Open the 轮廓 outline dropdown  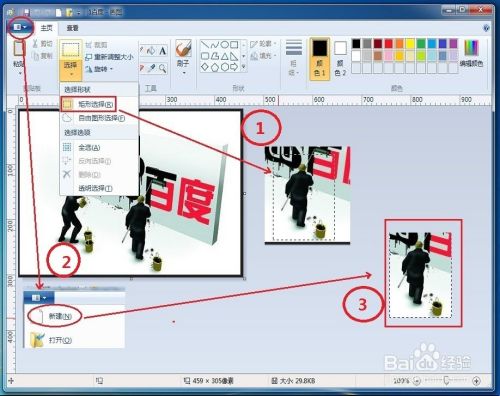(x=263, y=44)
